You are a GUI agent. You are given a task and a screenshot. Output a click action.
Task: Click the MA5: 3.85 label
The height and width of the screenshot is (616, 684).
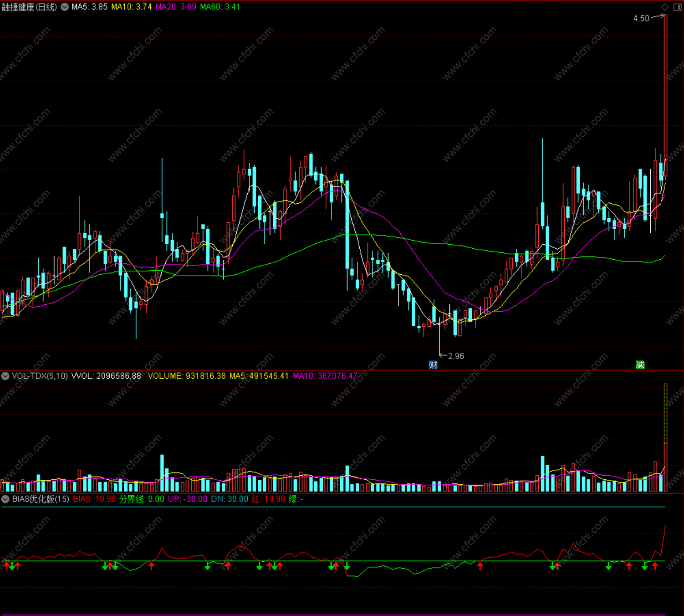pos(89,7)
